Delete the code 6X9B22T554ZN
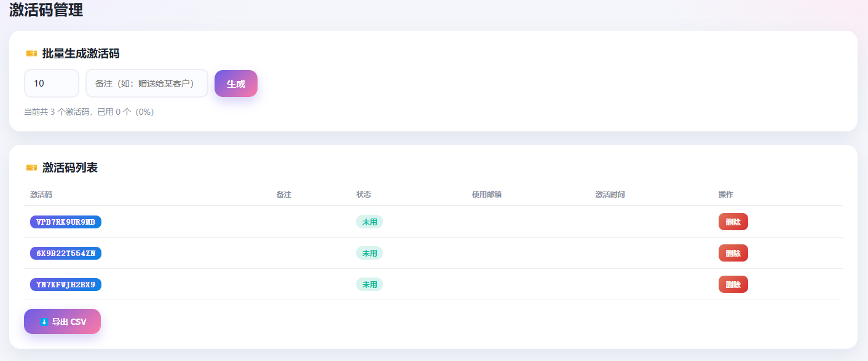The image size is (868, 361). (733, 253)
